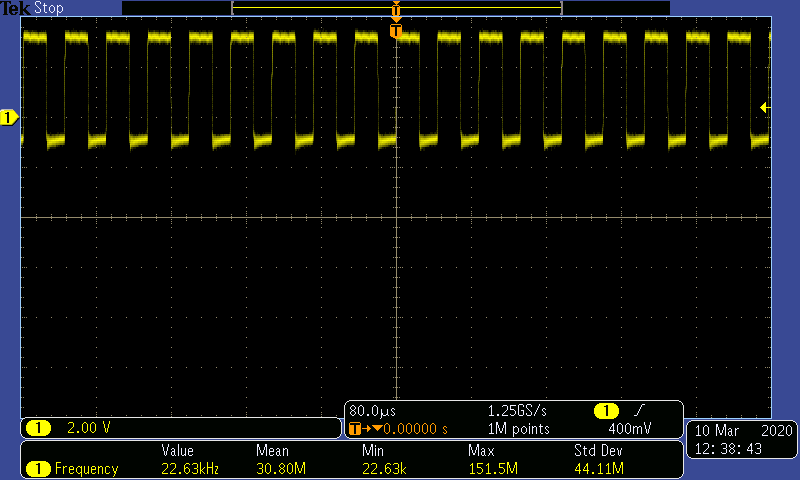Click the orange trigger position T marker

click(x=396, y=31)
